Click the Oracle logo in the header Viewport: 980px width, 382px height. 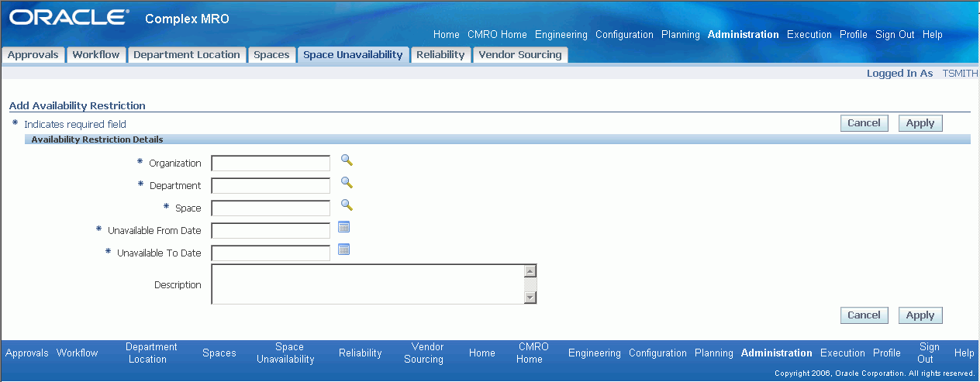pos(68,17)
